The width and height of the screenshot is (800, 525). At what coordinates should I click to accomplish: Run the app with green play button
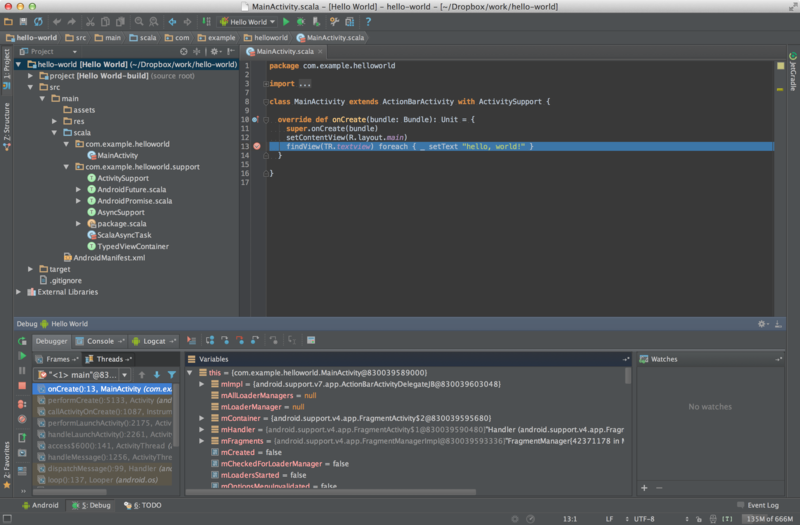pyautogui.click(x=286, y=21)
